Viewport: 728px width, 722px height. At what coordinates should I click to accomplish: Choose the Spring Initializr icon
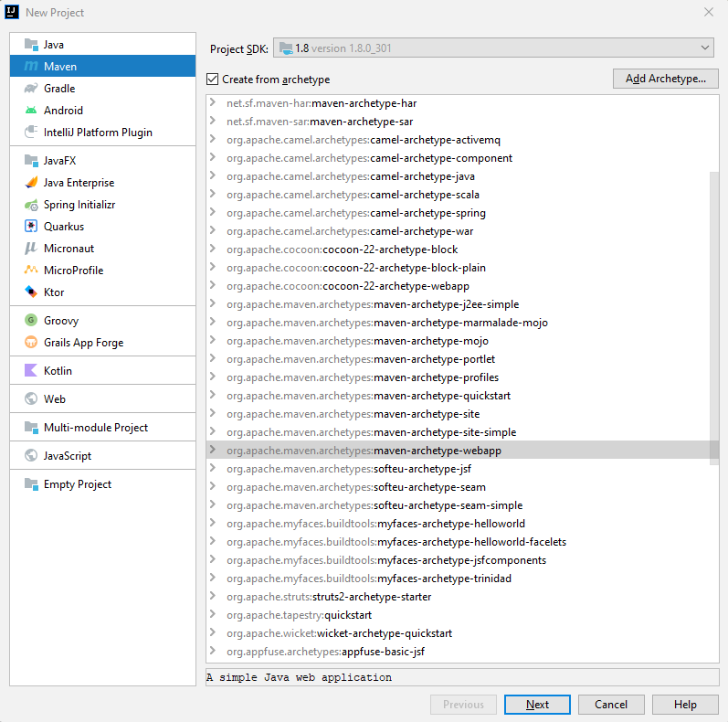click(x=31, y=205)
